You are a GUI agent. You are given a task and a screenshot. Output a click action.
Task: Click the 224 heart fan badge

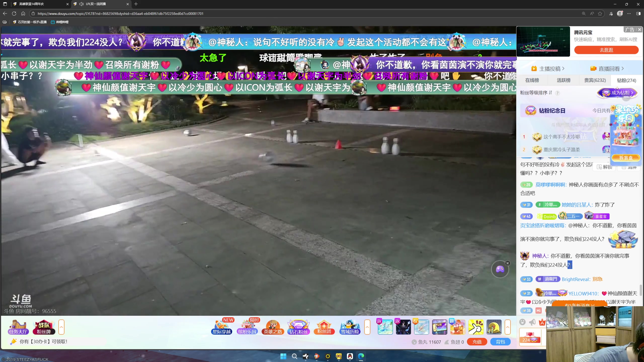tap(530, 338)
